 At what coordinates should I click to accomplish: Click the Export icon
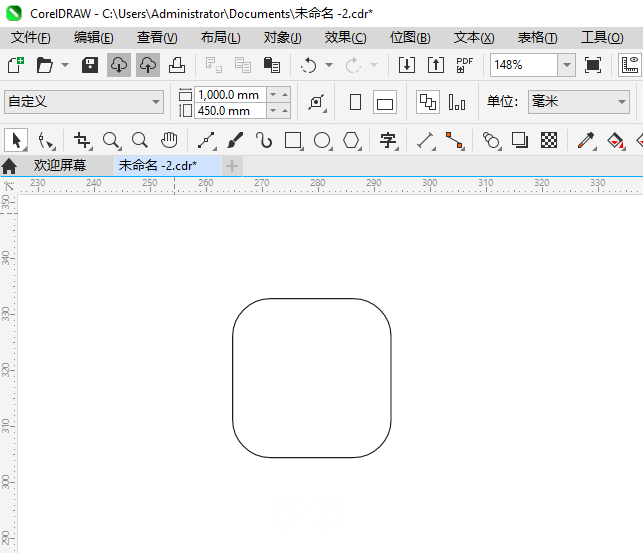(436, 65)
